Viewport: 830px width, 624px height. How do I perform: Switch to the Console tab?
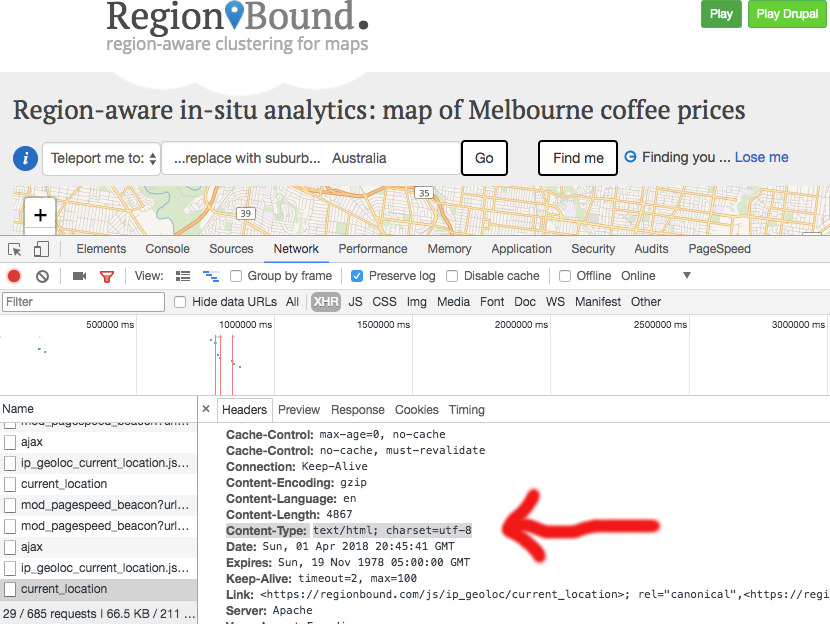coord(167,249)
